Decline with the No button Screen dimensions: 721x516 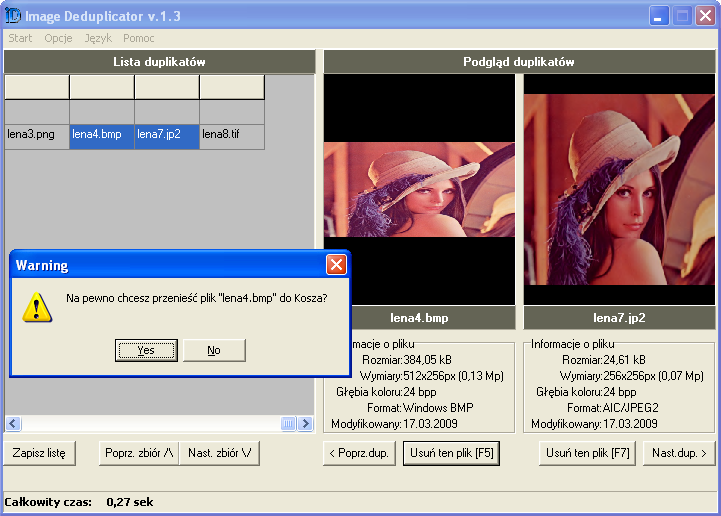tap(214, 350)
